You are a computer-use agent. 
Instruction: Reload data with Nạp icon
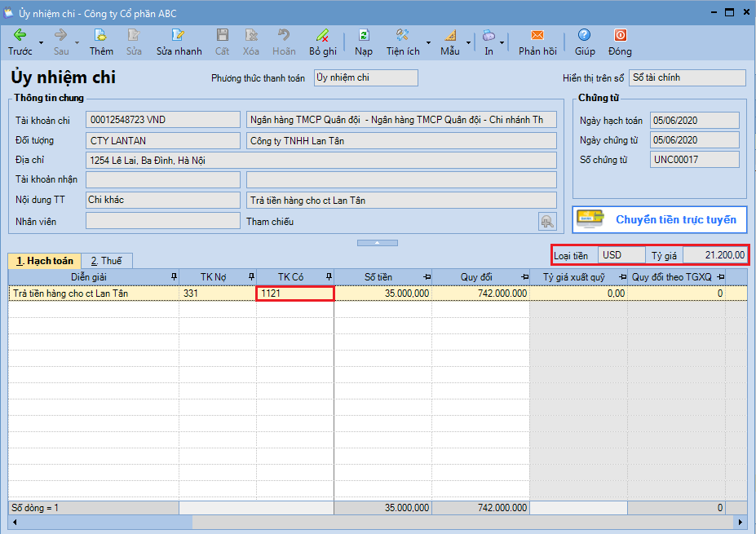(364, 42)
